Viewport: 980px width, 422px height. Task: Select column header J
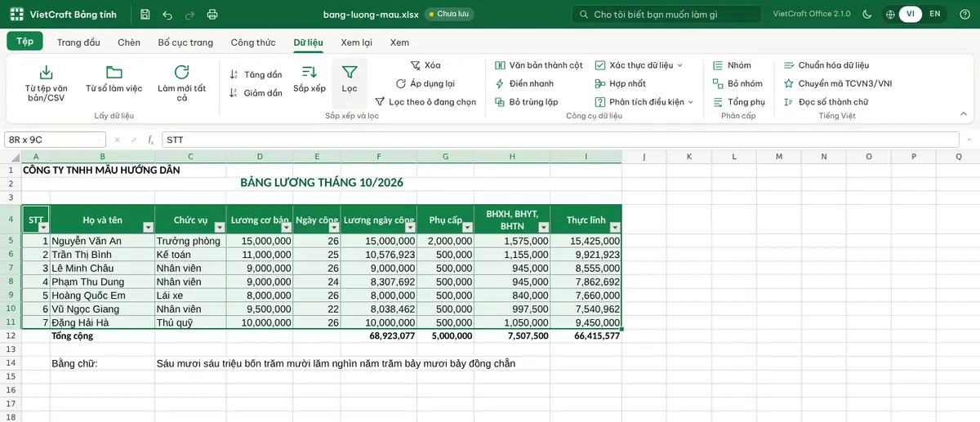coord(644,156)
